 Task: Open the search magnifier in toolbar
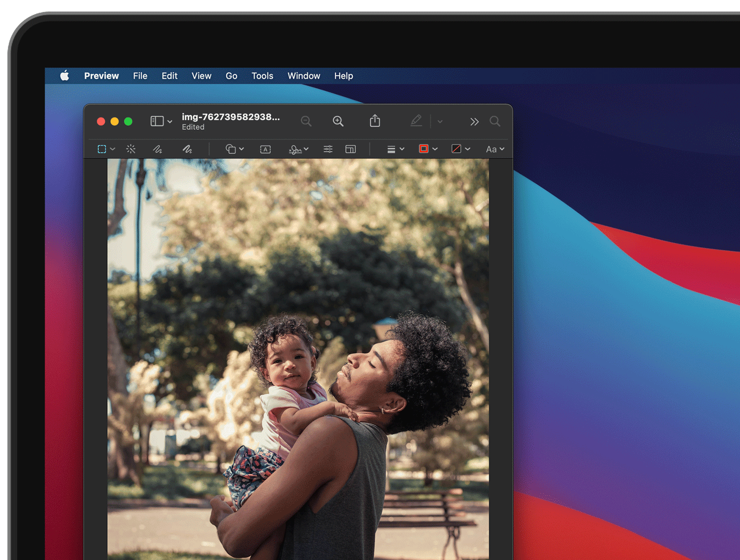[495, 121]
